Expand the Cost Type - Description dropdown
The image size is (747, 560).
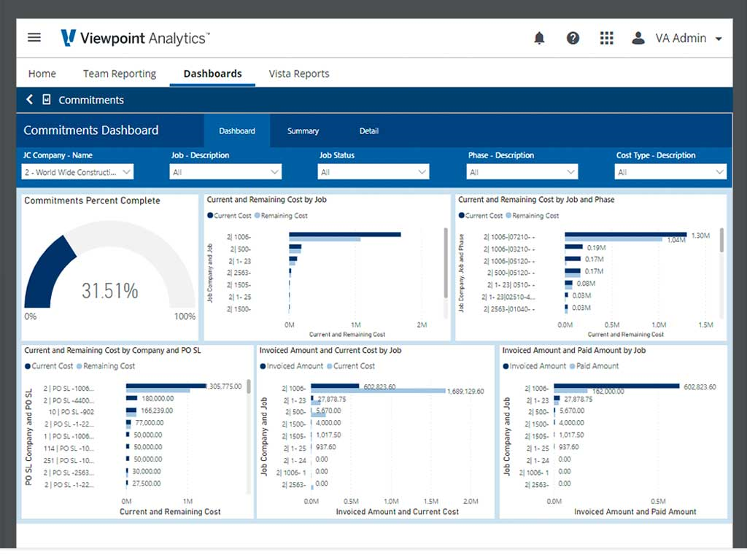coord(670,172)
